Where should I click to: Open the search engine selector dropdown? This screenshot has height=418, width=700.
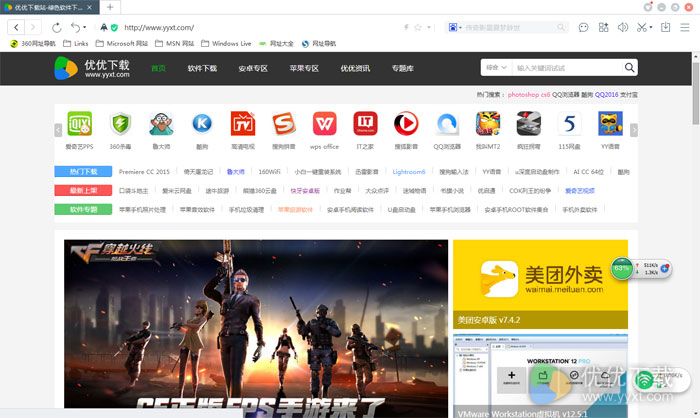[455, 27]
